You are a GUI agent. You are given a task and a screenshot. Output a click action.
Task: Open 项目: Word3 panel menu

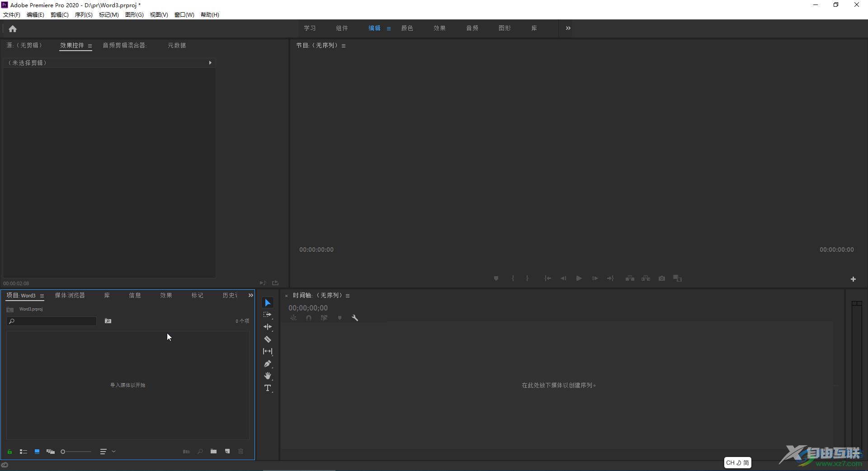pos(42,296)
